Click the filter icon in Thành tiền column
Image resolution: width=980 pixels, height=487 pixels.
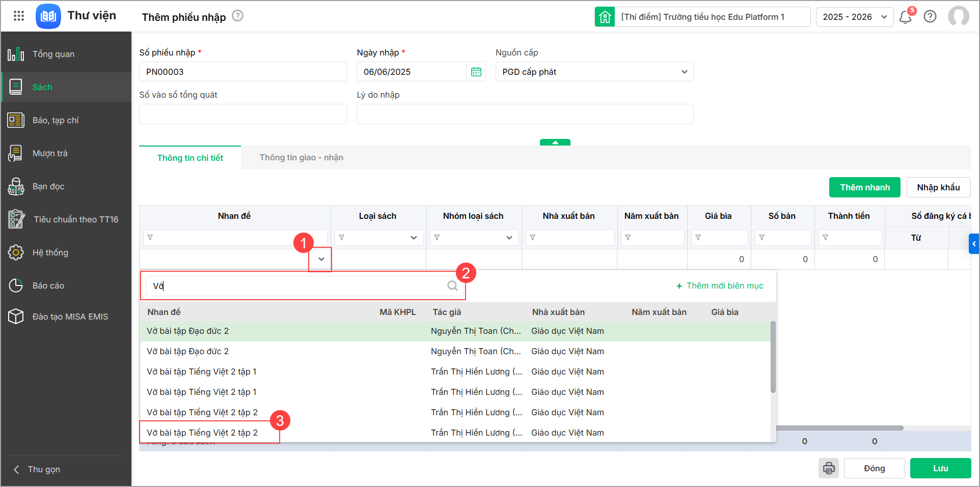click(826, 238)
